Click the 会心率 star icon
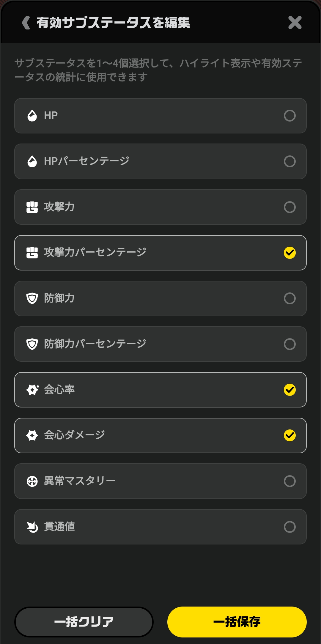 pyautogui.click(x=32, y=390)
